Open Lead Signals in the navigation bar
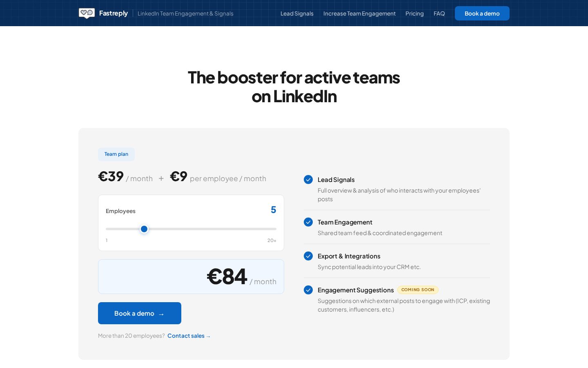Viewport: 588px width, 368px height. 297,13
